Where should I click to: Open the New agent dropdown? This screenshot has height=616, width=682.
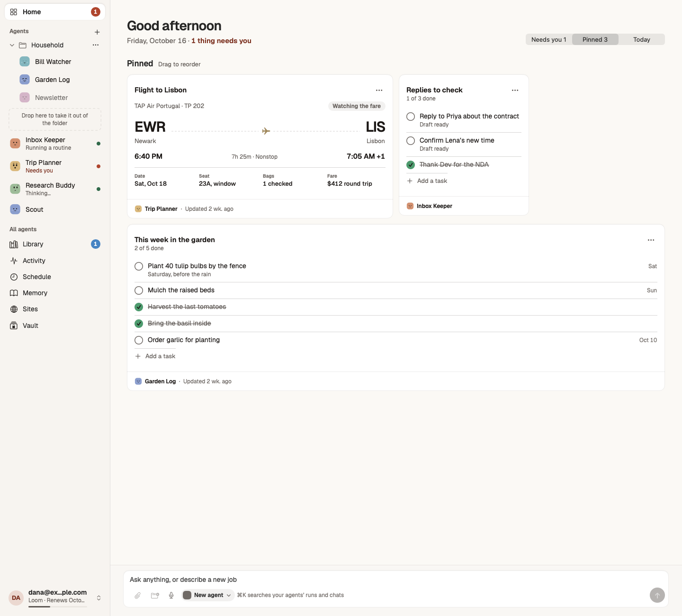tap(208, 595)
